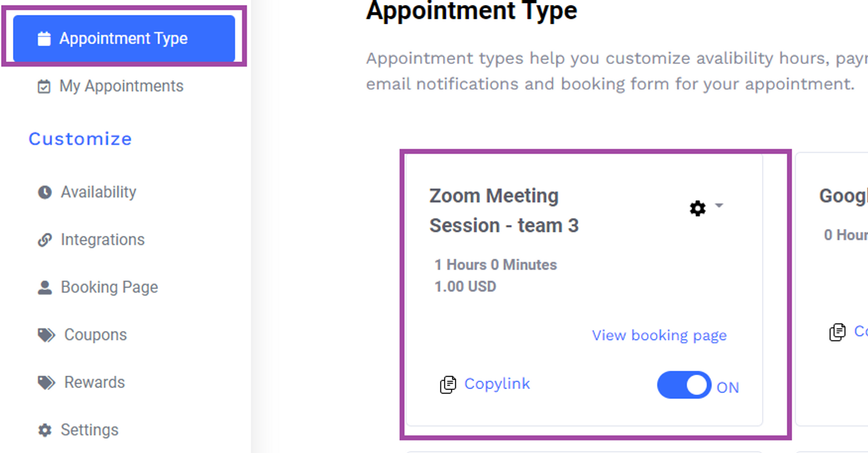
Task: Expand the caret arrow next to card gear
Action: [x=719, y=205]
